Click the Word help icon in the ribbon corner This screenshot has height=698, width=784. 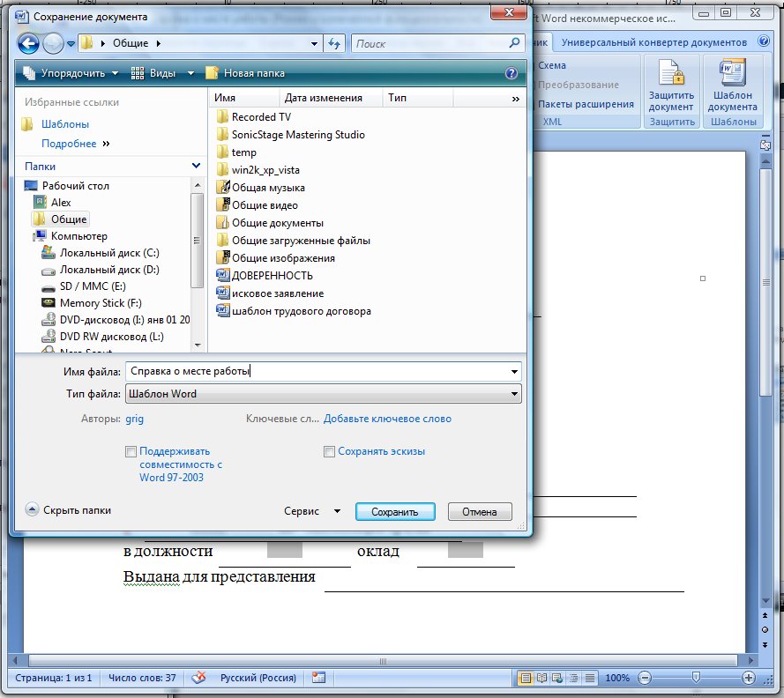point(764,41)
